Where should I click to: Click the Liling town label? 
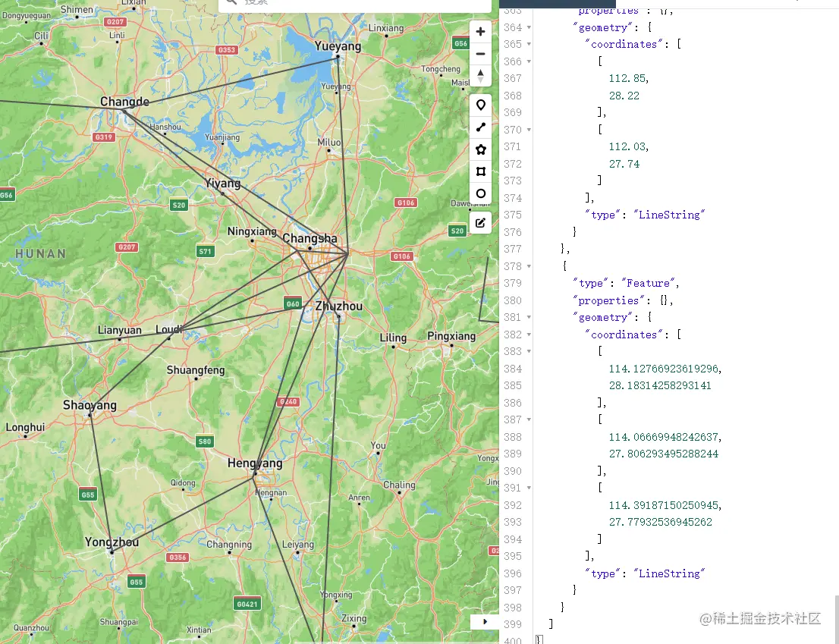point(393,338)
